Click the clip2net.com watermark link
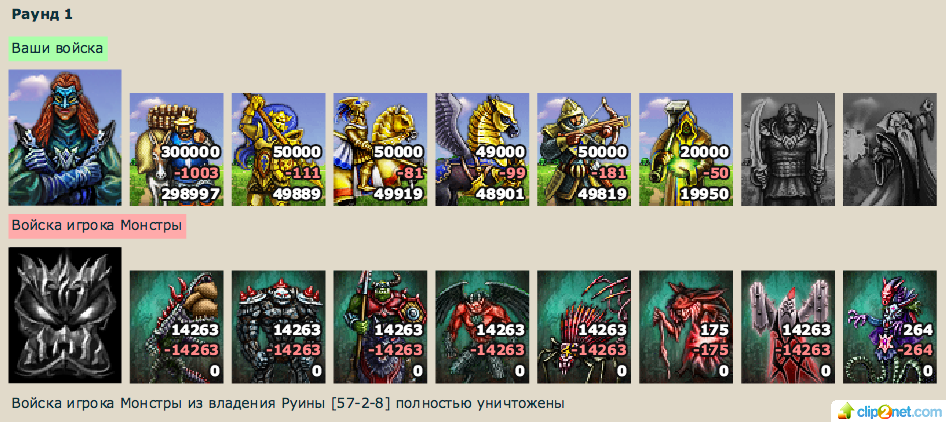The height and width of the screenshot is (422, 946). pyautogui.click(x=888, y=411)
